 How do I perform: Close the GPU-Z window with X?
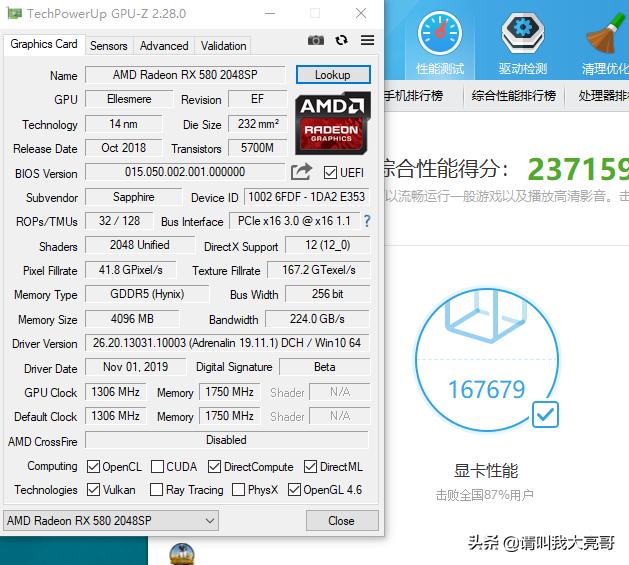tap(361, 13)
